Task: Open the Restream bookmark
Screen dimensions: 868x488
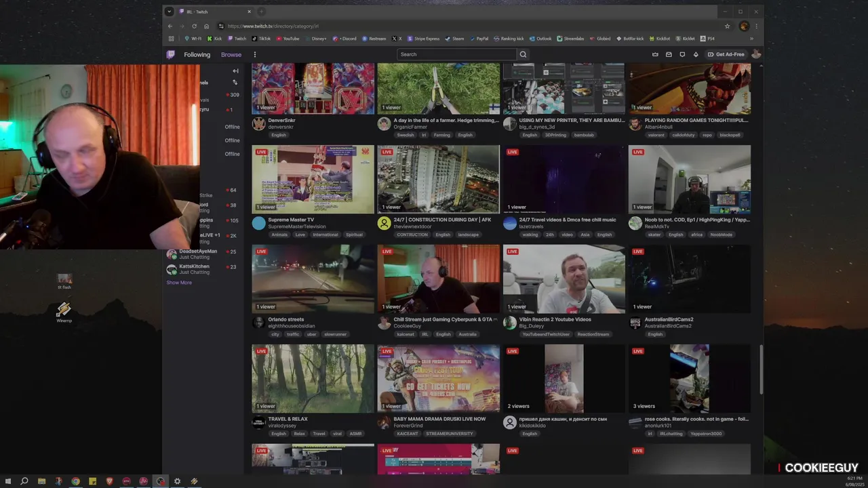Action: (x=374, y=39)
